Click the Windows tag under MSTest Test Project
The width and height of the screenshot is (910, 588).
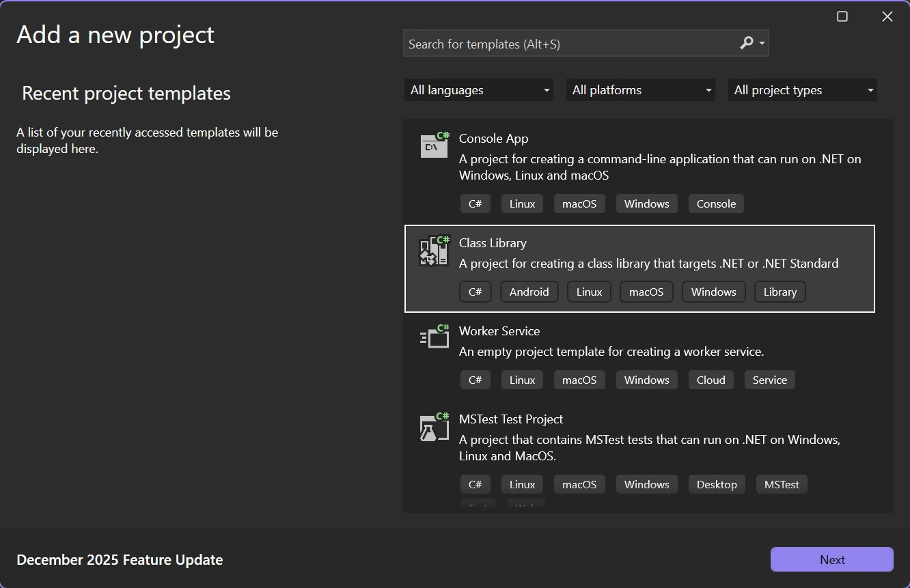(646, 484)
